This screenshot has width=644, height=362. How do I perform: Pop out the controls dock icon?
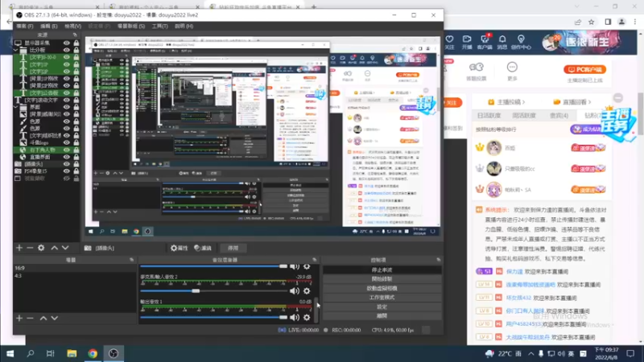[x=438, y=260]
